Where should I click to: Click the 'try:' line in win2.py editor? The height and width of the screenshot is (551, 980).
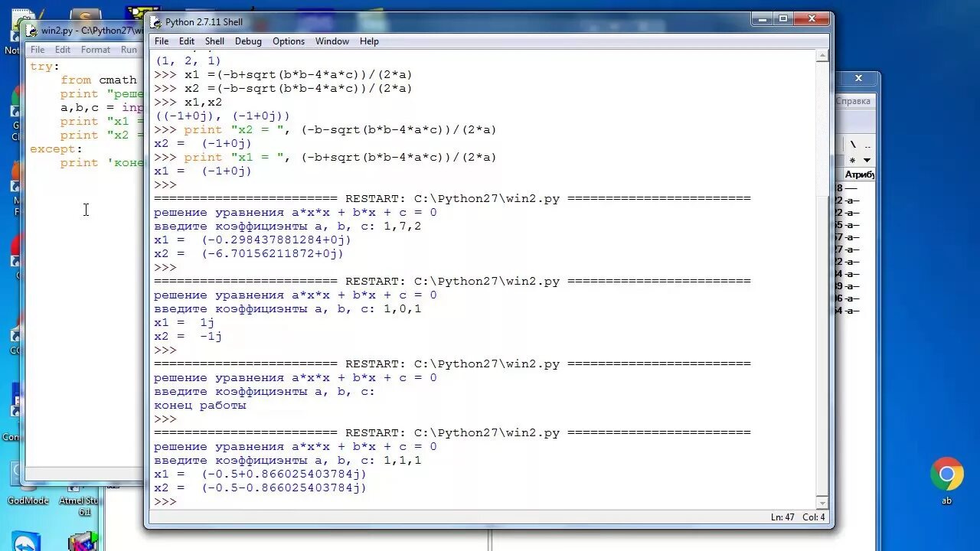tap(44, 67)
